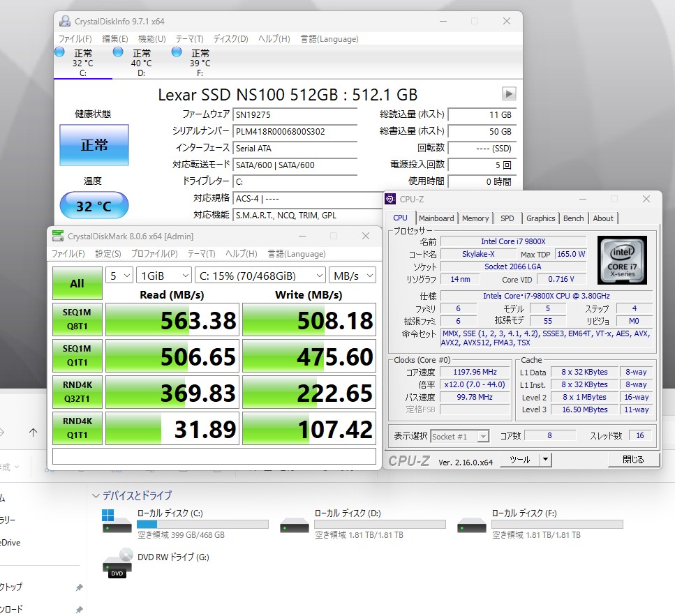Click the empty comment box in CrystalDiskMark
The height and width of the screenshot is (616, 675).
click(214, 456)
